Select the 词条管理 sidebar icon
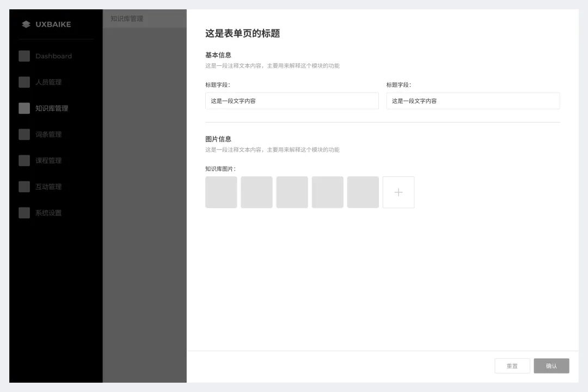 [24, 134]
